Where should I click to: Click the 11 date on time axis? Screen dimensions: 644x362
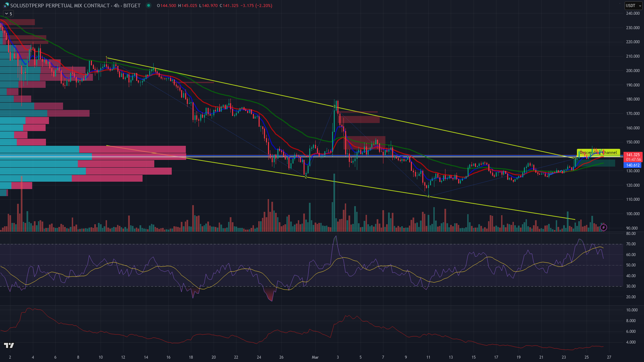428,357
